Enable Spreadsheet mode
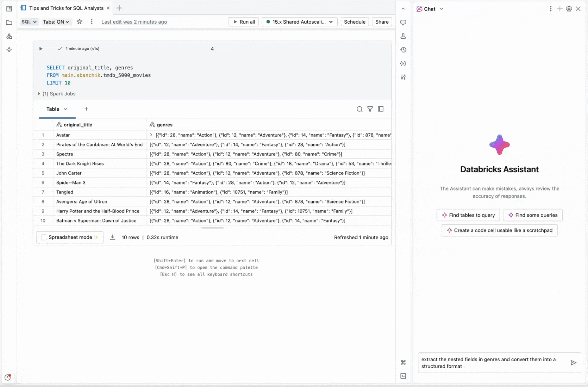The width and height of the screenshot is (588, 387). click(44, 237)
